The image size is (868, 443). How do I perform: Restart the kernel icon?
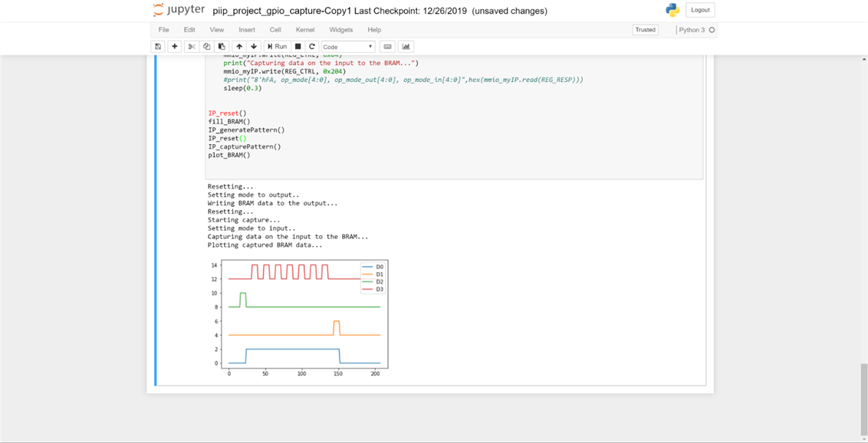click(x=312, y=47)
